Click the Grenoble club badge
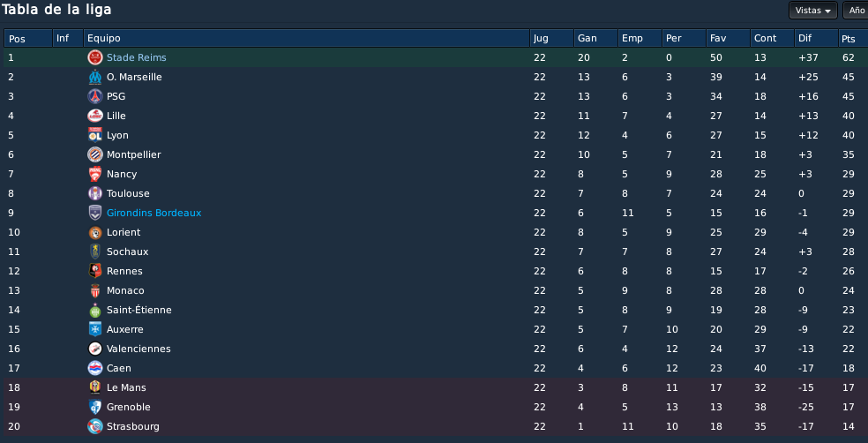Viewport: 868px width, 443px height. (95, 407)
